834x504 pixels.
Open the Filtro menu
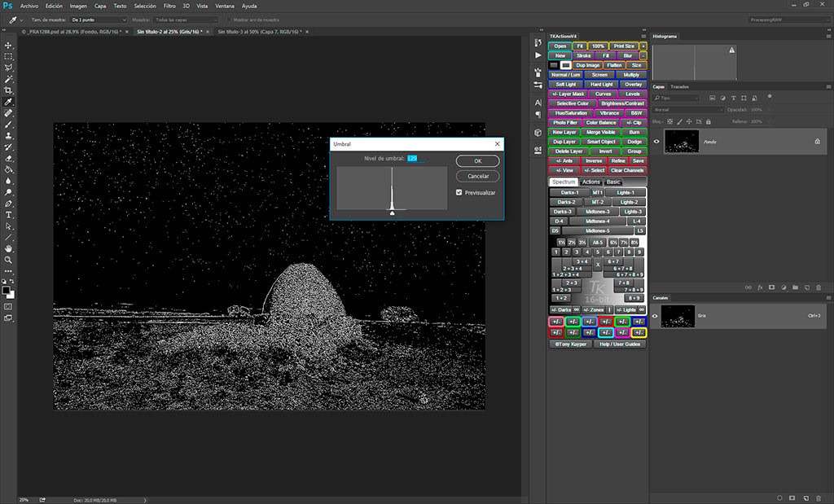pos(169,6)
